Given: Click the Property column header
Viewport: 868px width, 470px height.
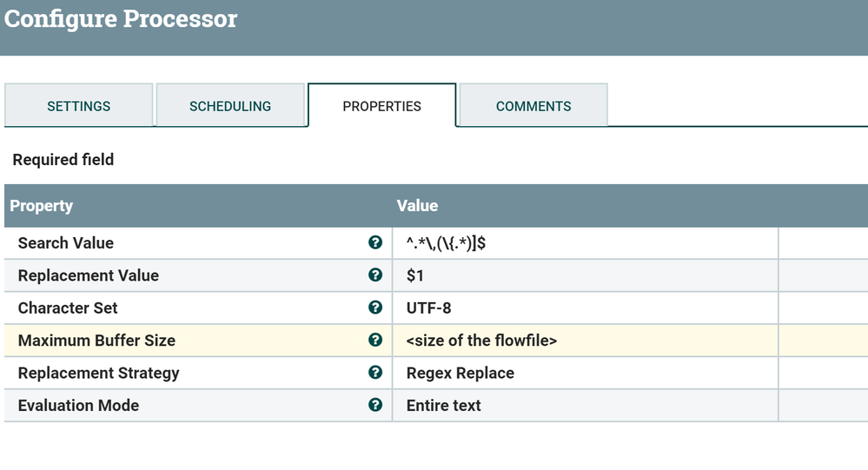Looking at the screenshot, I should pos(42,206).
